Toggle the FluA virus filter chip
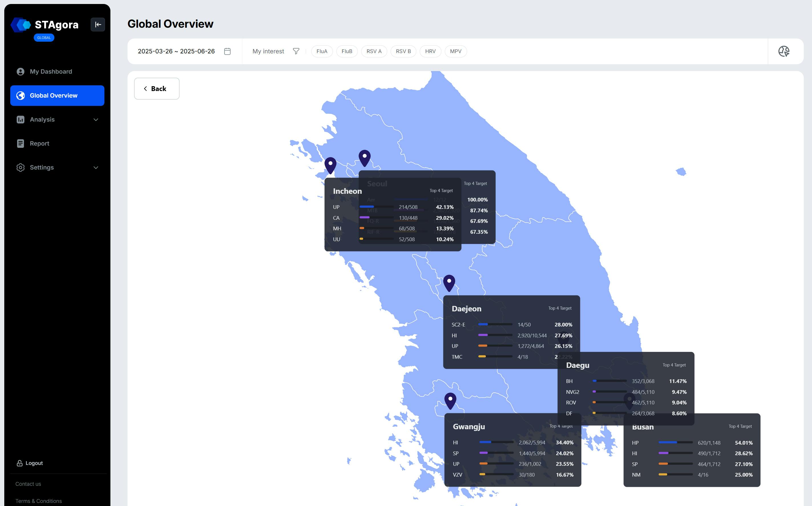 pyautogui.click(x=322, y=51)
